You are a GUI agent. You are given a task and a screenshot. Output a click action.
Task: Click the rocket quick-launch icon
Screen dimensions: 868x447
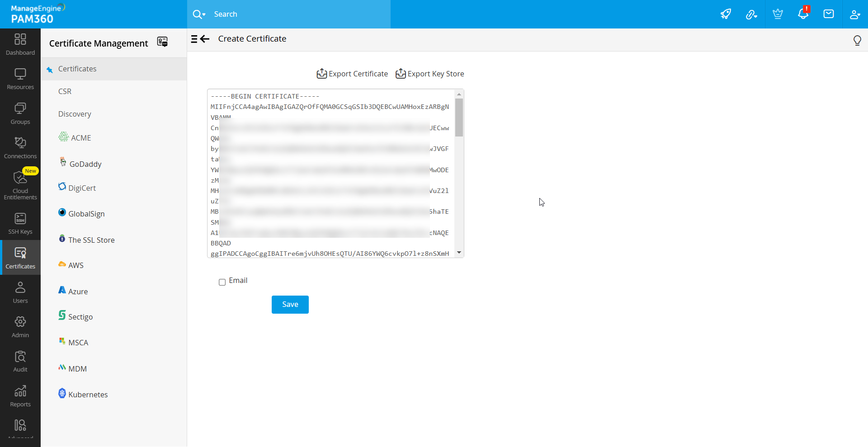(x=726, y=14)
